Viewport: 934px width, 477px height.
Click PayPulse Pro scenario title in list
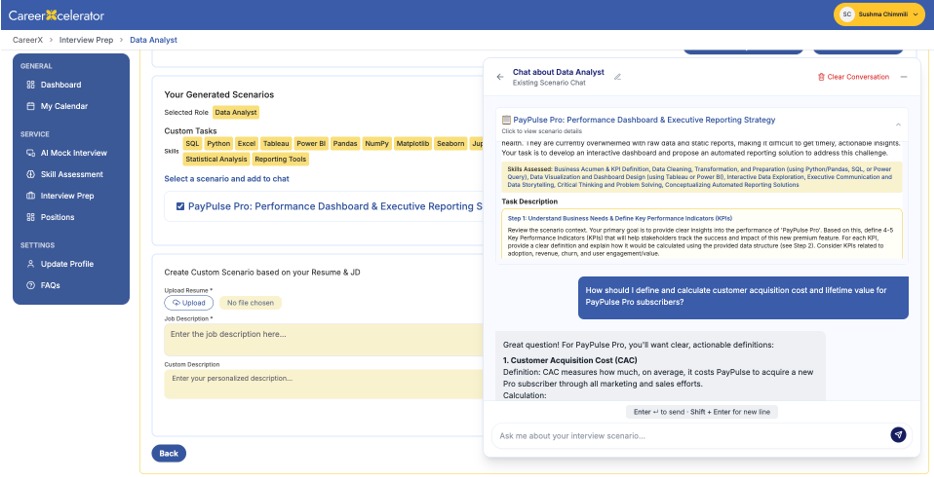[x=335, y=207]
